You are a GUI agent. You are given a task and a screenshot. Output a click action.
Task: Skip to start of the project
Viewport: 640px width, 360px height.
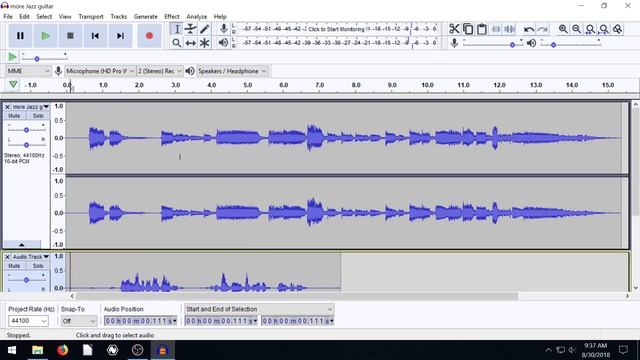pyautogui.click(x=95, y=36)
